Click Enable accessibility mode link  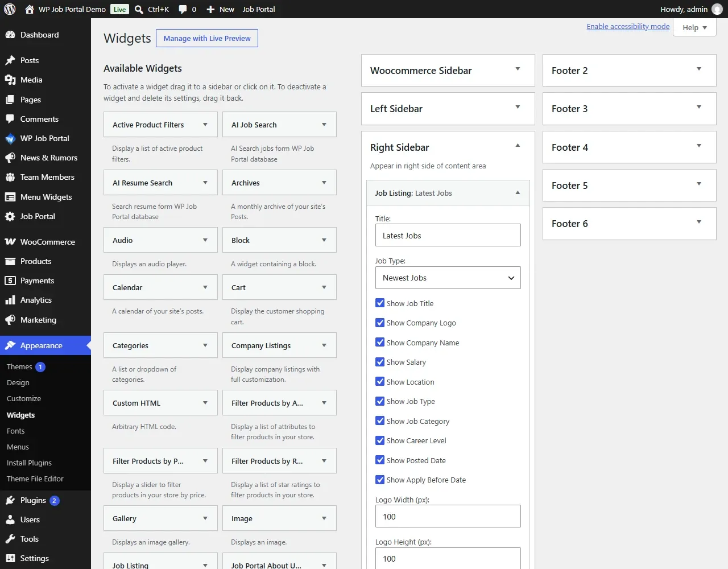[x=628, y=26]
